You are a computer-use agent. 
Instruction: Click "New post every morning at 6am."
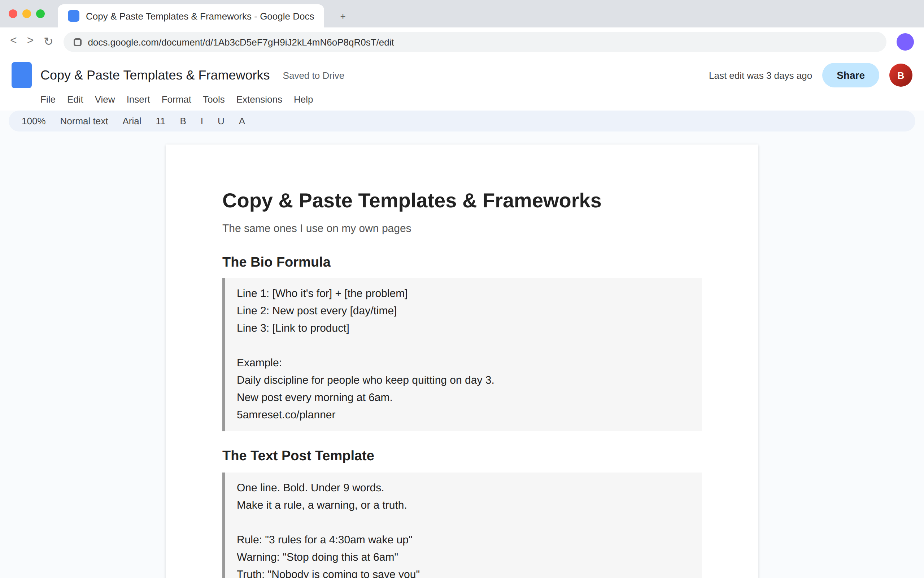[314, 398]
